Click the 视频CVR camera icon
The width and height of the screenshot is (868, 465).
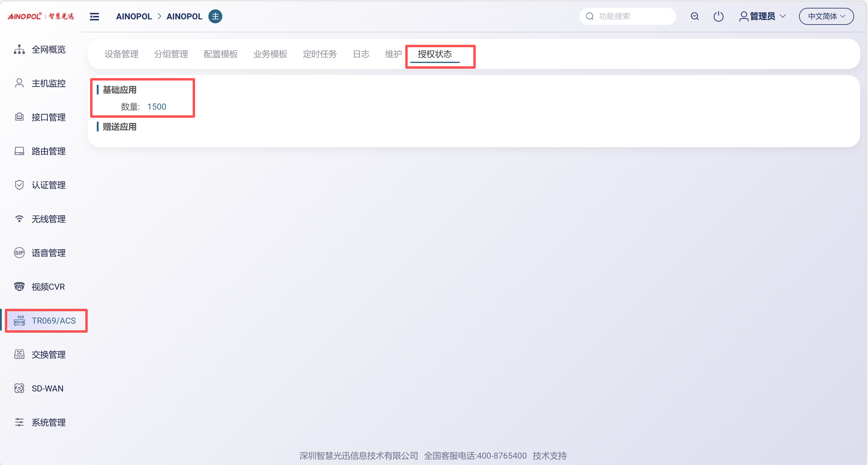click(x=19, y=287)
